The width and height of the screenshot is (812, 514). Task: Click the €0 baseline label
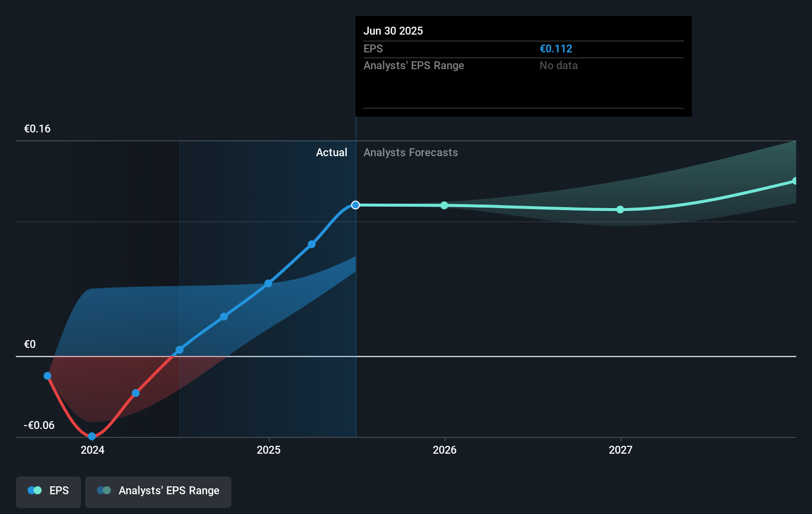pos(30,344)
